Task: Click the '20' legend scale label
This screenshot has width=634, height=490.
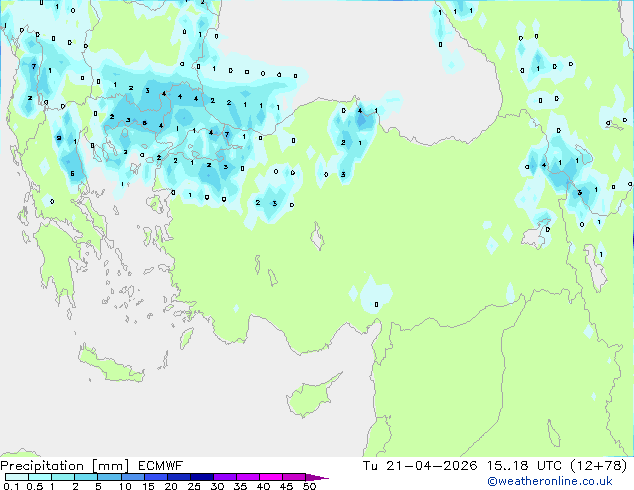Action: tap(171, 486)
